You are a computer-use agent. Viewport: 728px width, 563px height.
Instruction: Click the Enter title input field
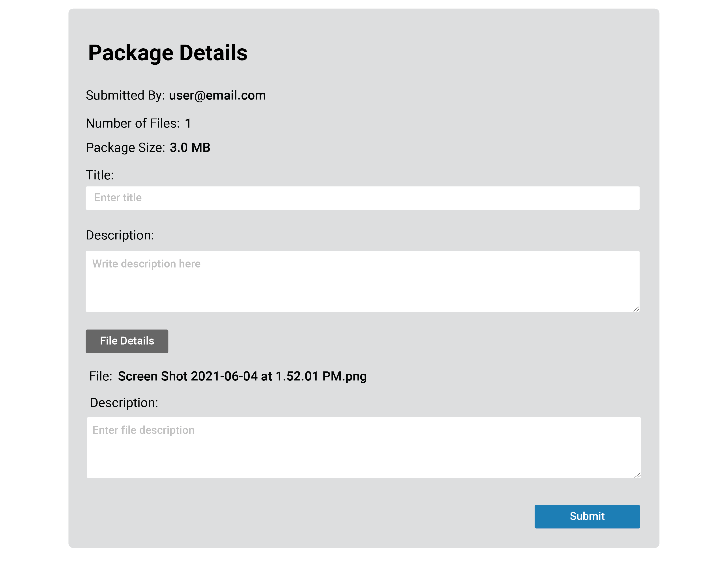click(x=362, y=198)
